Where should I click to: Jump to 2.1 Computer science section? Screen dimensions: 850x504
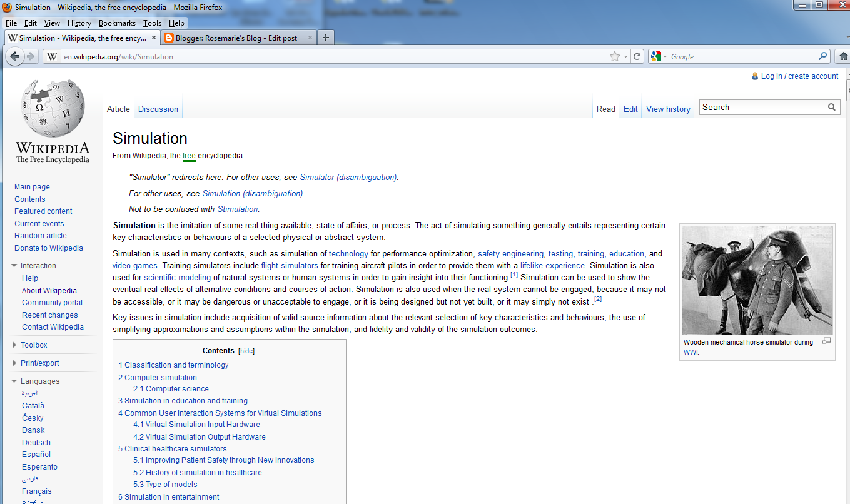pyautogui.click(x=171, y=389)
